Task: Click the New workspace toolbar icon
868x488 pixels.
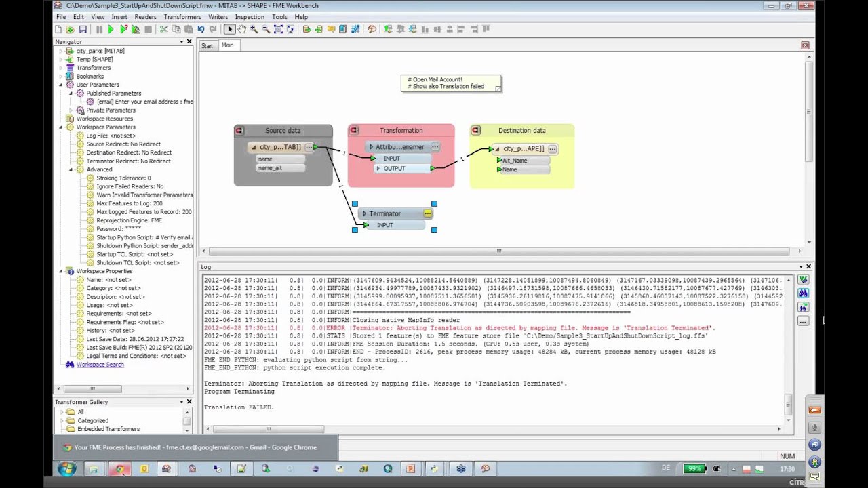Action: [x=58, y=29]
